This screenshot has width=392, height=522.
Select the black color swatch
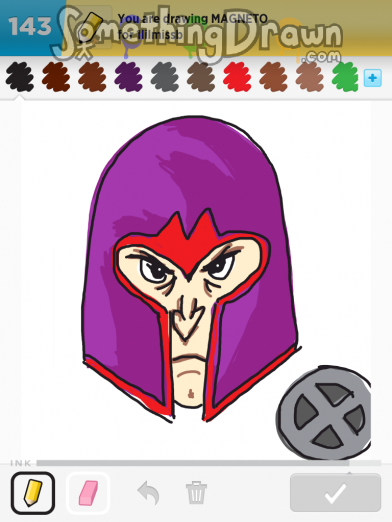pyautogui.click(x=20, y=77)
